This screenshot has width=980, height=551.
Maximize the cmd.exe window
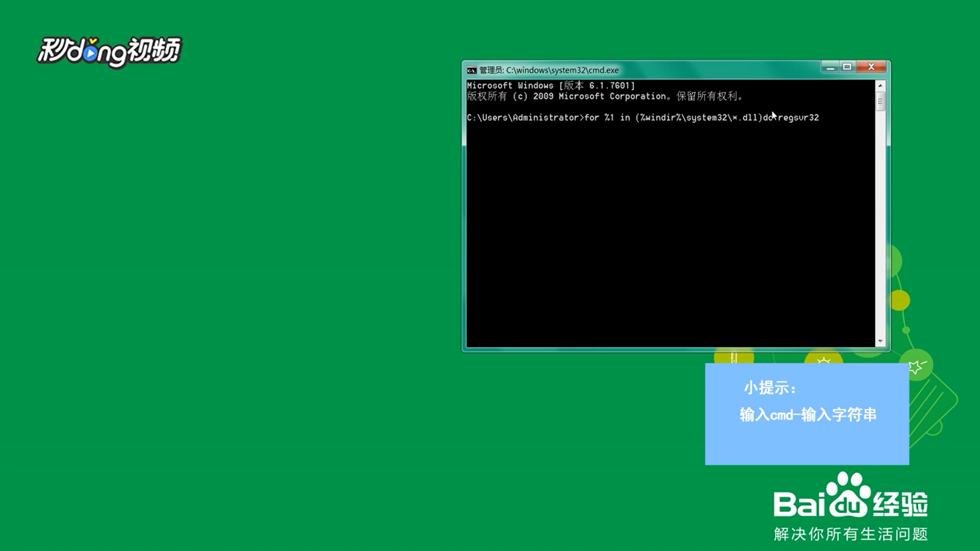click(x=847, y=67)
